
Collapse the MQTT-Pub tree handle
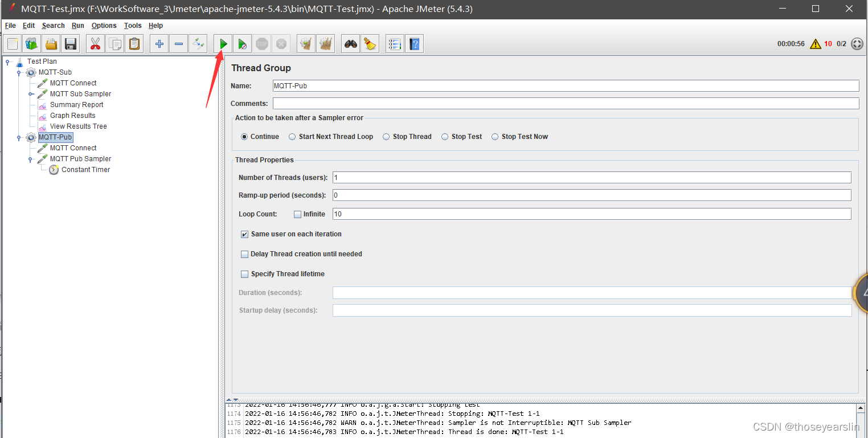click(x=19, y=137)
